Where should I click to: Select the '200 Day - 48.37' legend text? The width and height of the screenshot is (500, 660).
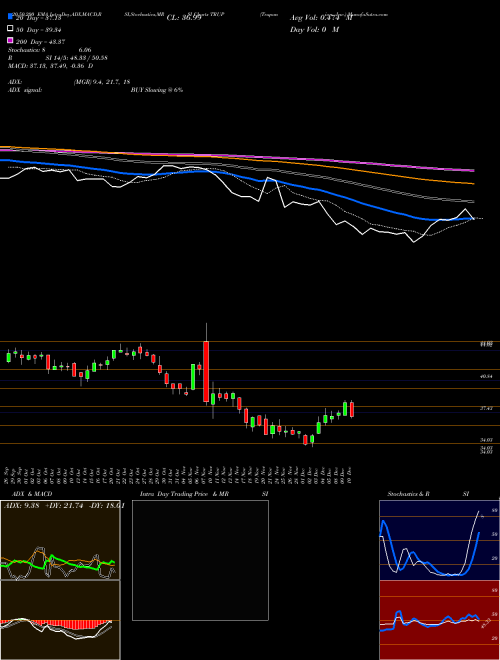coord(40,41)
